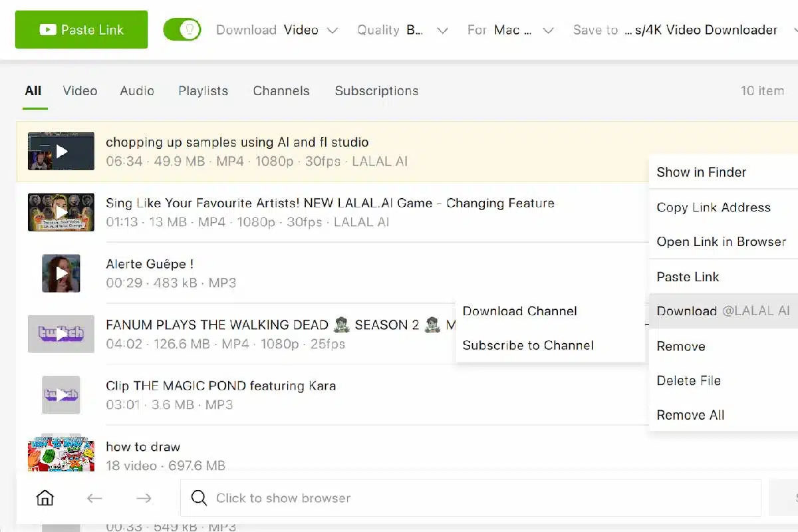Viewport: 798px width, 532px height.
Task: Open the Download @LALAL AI submenu item
Action: [x=724, y=311]
